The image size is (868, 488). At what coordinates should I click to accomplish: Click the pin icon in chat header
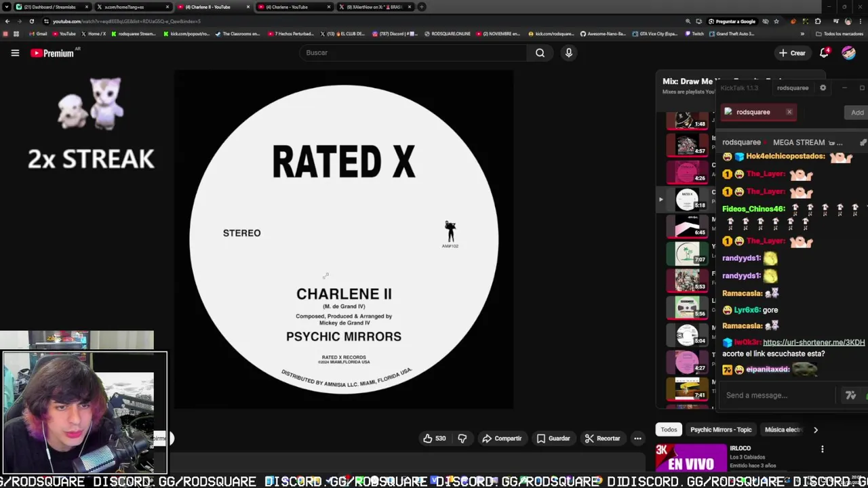pos(863,142)
